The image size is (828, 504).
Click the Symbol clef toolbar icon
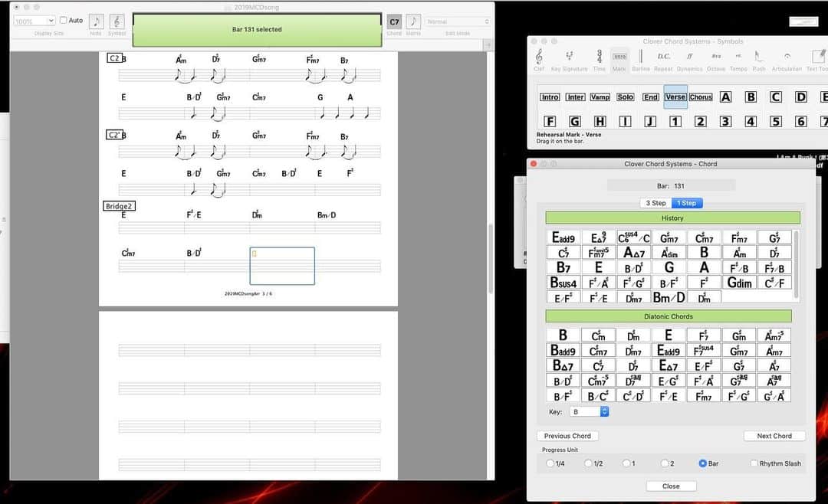(x=117, y=21)
